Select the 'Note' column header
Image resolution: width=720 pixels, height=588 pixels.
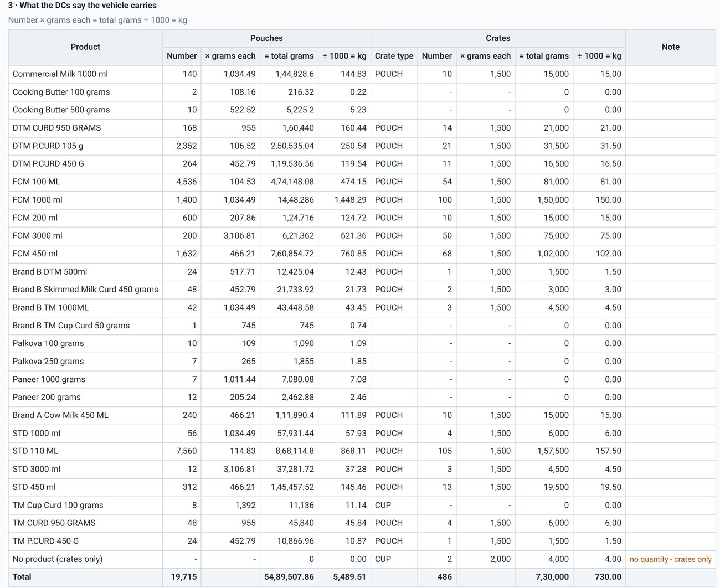click(671, 47)
